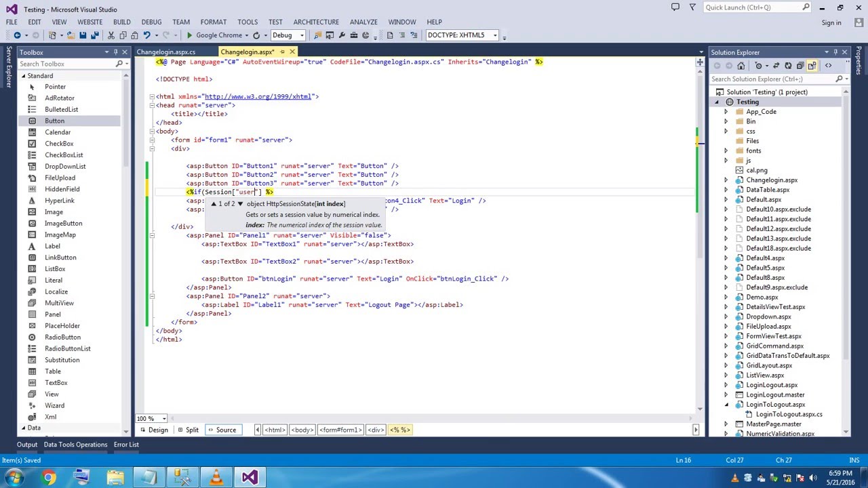This screenshot has width=868, height=488.
Task: Open VLC from the Windows taskbar
Action: [216, 478]
